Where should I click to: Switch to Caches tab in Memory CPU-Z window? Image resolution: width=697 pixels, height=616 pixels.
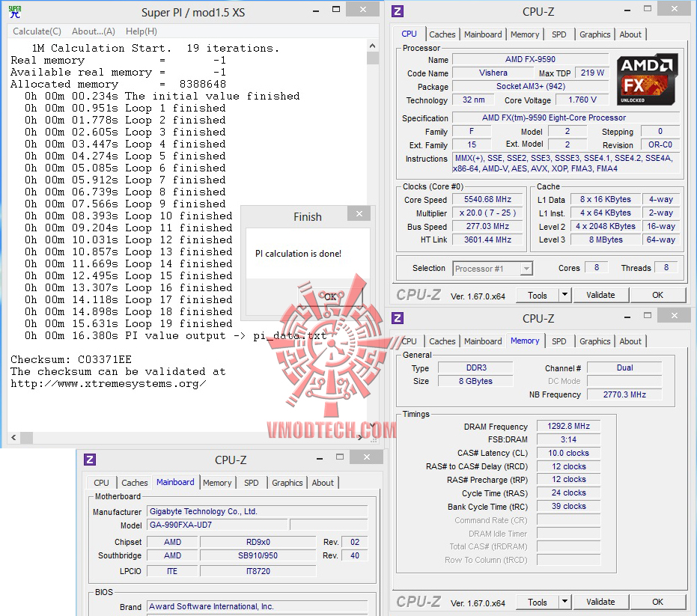tap(442, 341)
